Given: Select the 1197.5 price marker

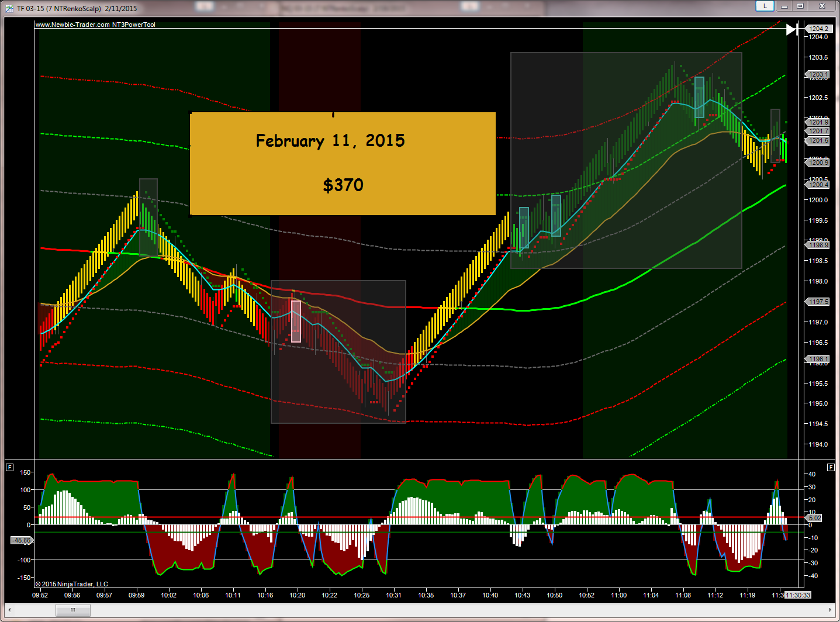Looking at the screenshot, I should point(817,302).
